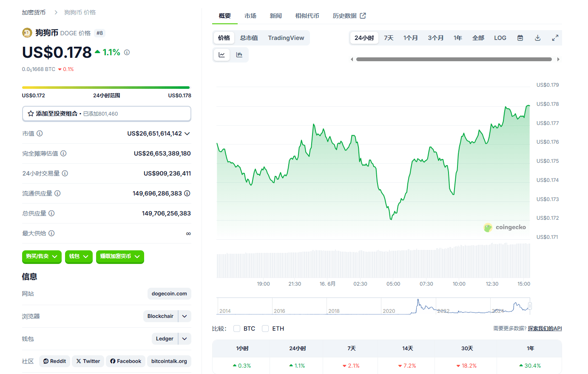The height and width of the screenshot is (374, 588).
Task: Switch to 新闻 tab
Action: click(276, 16)
